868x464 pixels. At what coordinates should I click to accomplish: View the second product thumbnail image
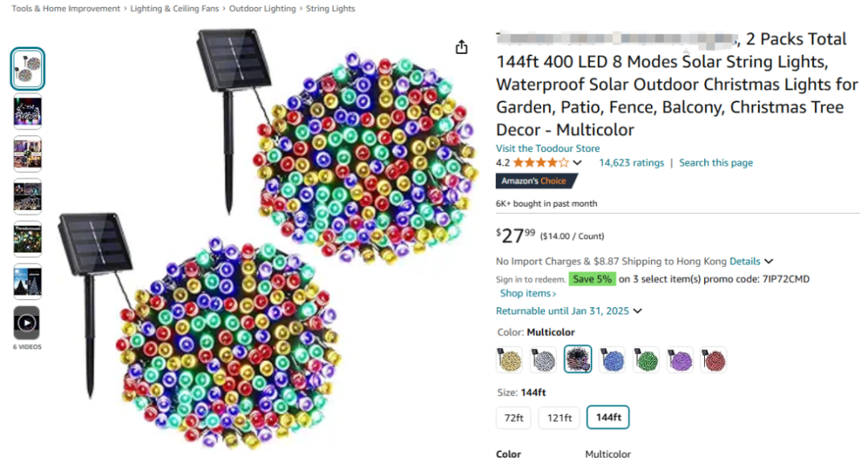tap(27, 112)
